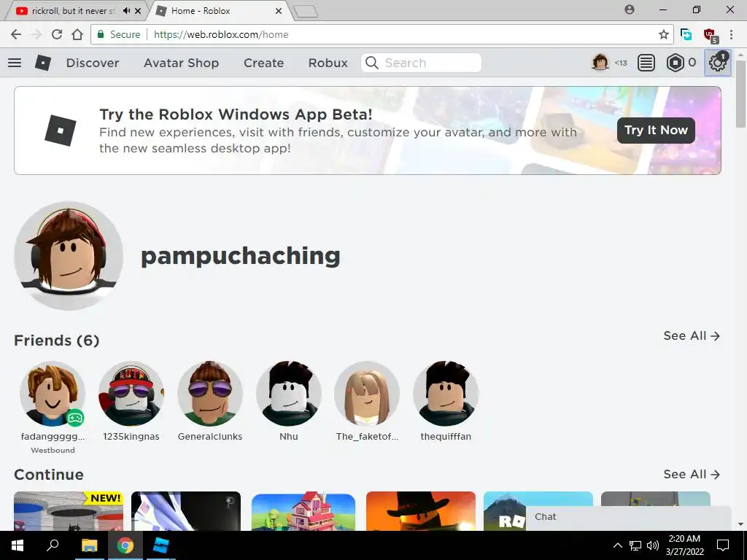See All in Continue section
Viewport: 747px width, 560px height.
[692, 474]
